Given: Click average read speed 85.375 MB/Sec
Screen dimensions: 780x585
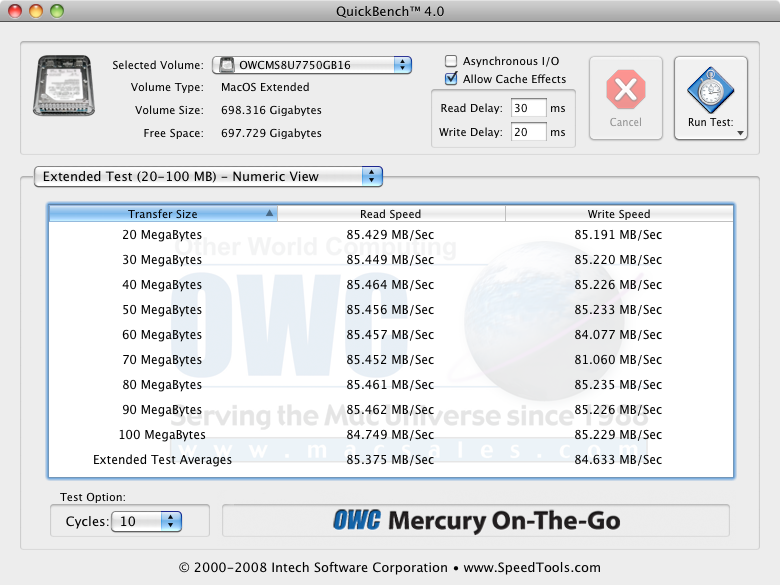Looking at the screenshot, I should click(x=390, y=460).
